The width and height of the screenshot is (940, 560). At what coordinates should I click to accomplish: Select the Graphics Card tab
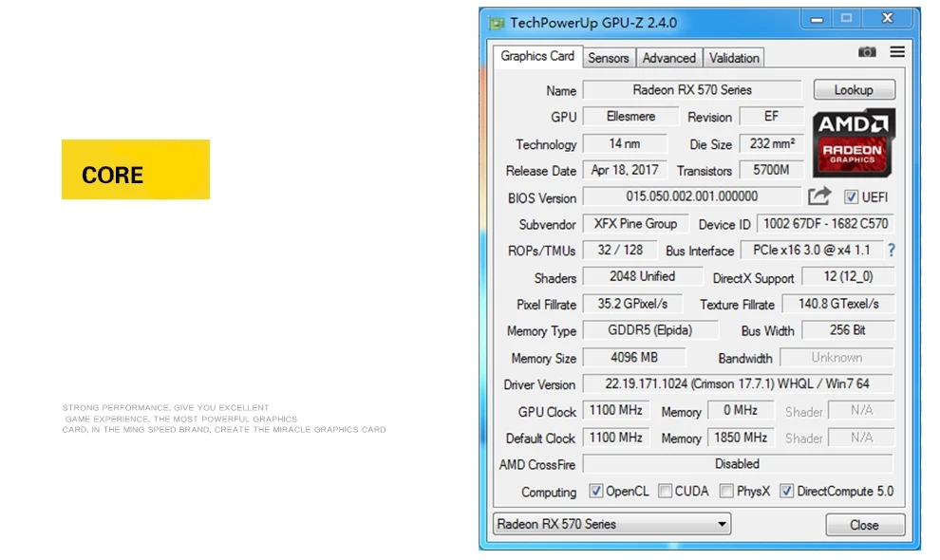537,56
